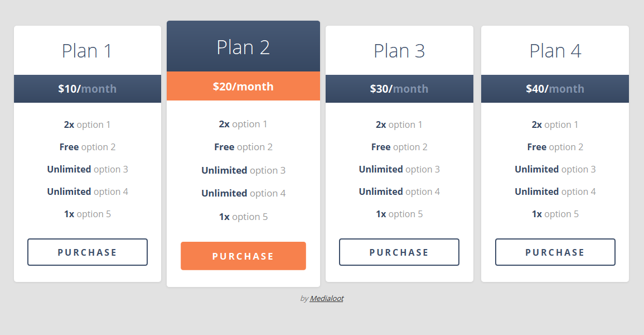
Task: Click the $10/month price banner
Action: [x=87, y=88]
